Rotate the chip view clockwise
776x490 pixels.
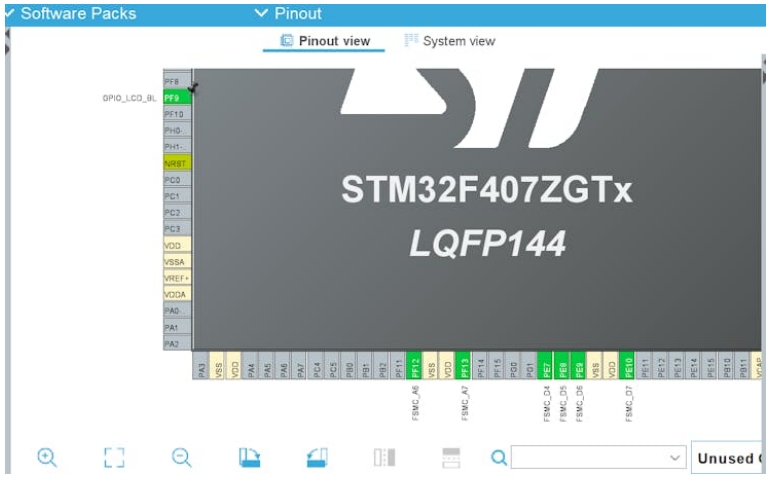tap(249, 457)
